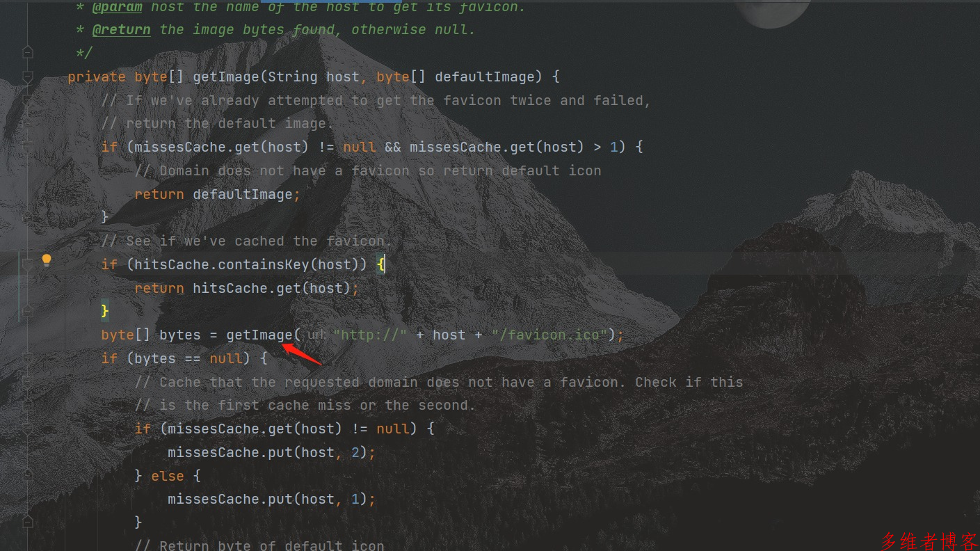980x551 pixels.
Task: Click missesCache.put(host, 2) line
Action: [271, 452]
